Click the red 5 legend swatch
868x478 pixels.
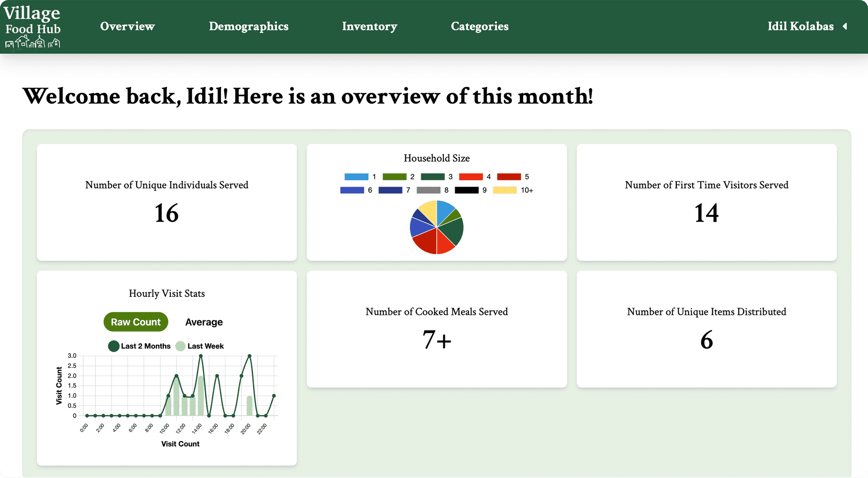click(509, 177)
